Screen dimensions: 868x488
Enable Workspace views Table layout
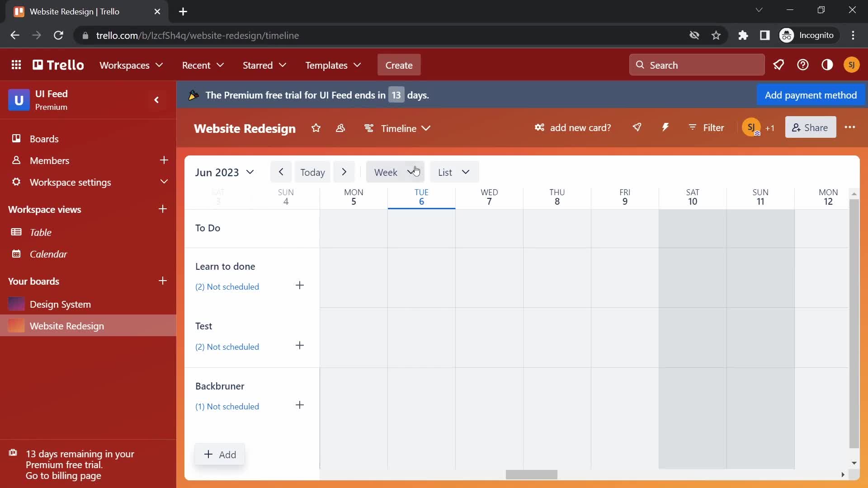[41, 232]
